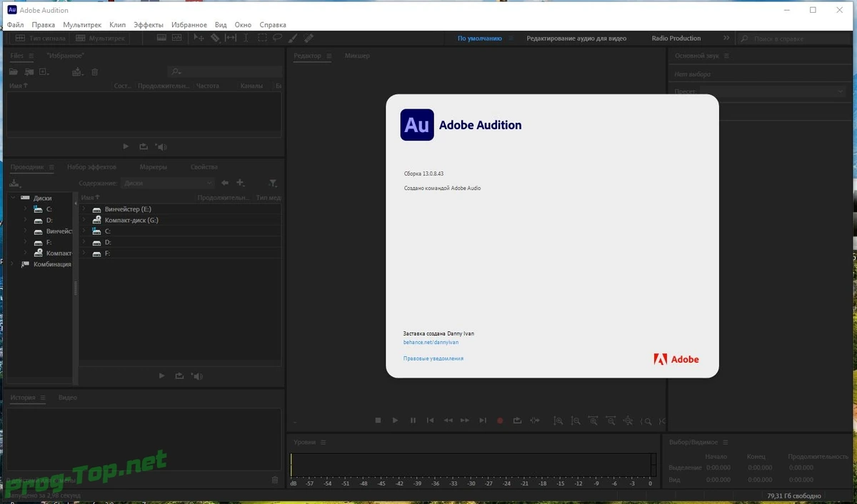Open the Проводник panel menu icon

[x=51, y=167]
